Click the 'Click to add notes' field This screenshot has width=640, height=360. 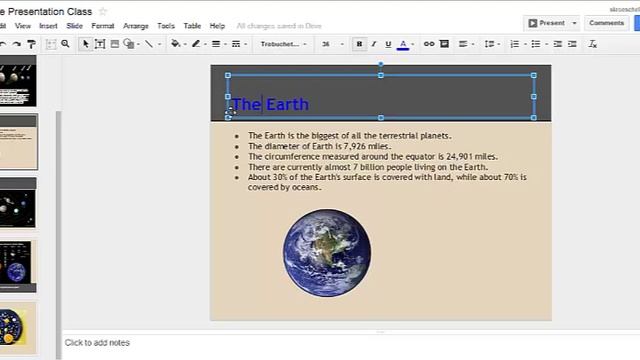[x=97, y=342]
